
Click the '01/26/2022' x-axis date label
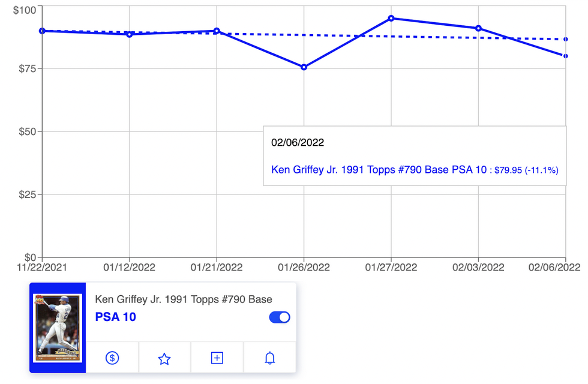(x=304, y=268)
